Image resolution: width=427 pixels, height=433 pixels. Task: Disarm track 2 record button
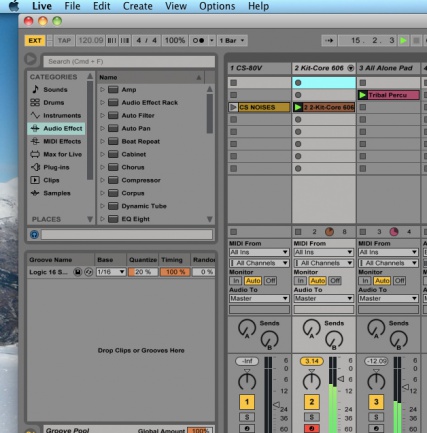[x=312, y=428]
